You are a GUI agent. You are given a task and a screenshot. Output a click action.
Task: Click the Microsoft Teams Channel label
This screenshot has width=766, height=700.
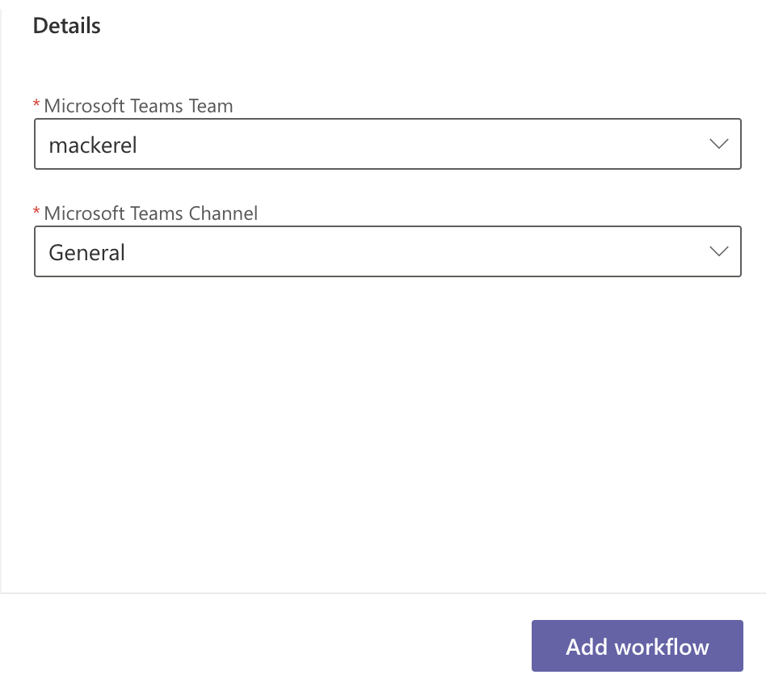tap(150, 213)
